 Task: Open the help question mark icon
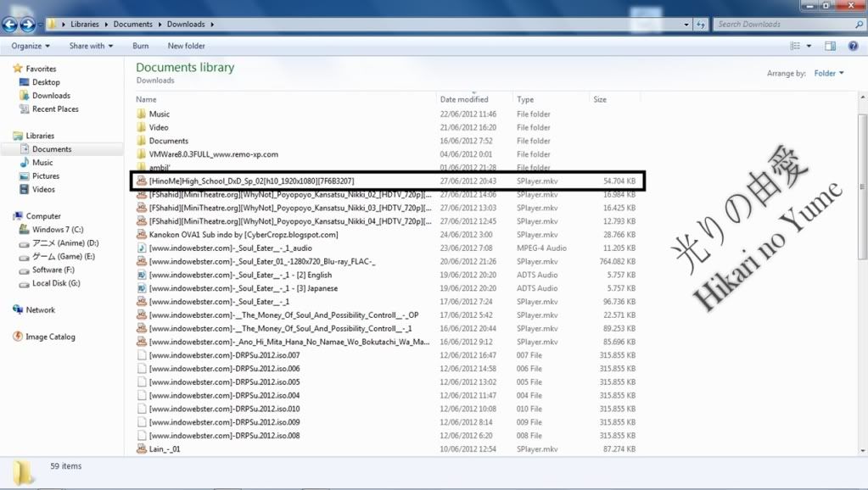click(x=851, y=46)
